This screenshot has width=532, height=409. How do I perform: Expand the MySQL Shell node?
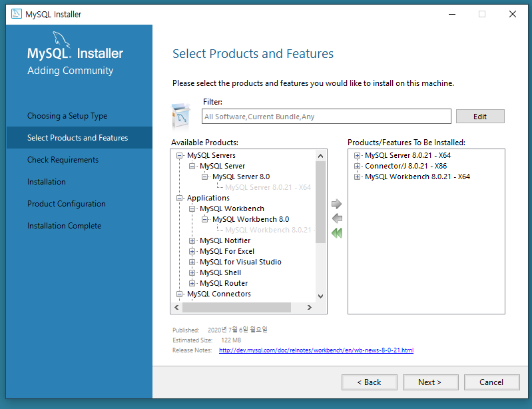[192, 273]
